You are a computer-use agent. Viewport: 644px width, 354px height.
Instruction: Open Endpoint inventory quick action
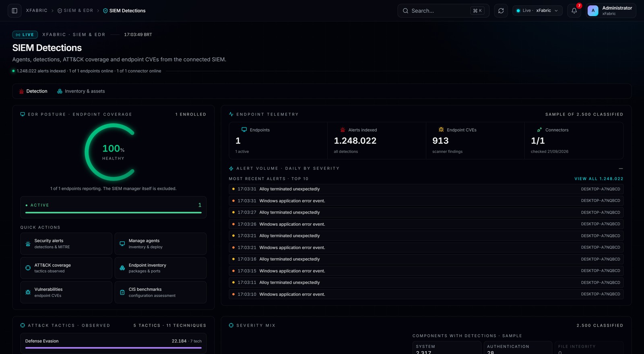pos(161,268)
